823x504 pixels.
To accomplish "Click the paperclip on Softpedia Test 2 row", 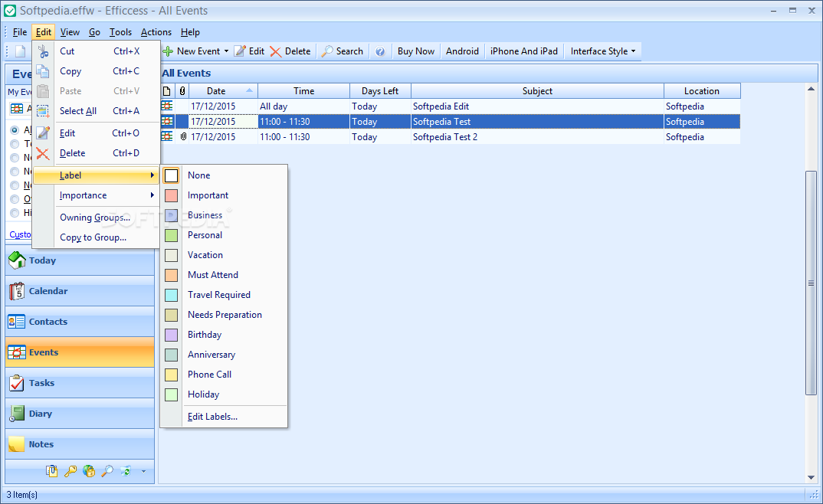I will pyautogui.click(x=183, y=136).
